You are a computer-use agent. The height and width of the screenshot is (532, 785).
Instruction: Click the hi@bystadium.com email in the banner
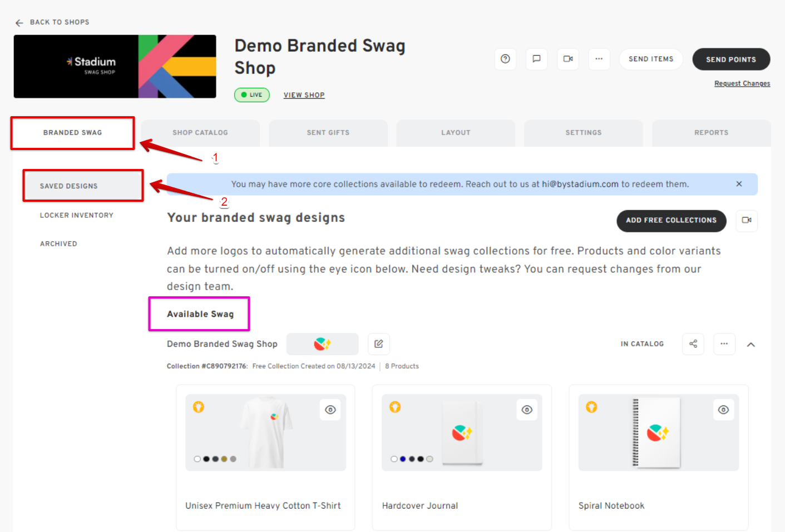(x=580, y=184)
